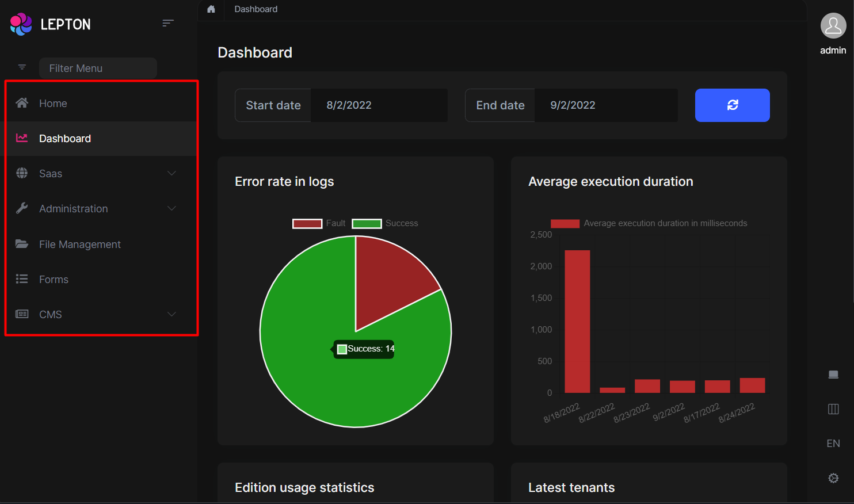Click the Error rate in logs heading
854x504 pixels.
click(x=284, y=182)
